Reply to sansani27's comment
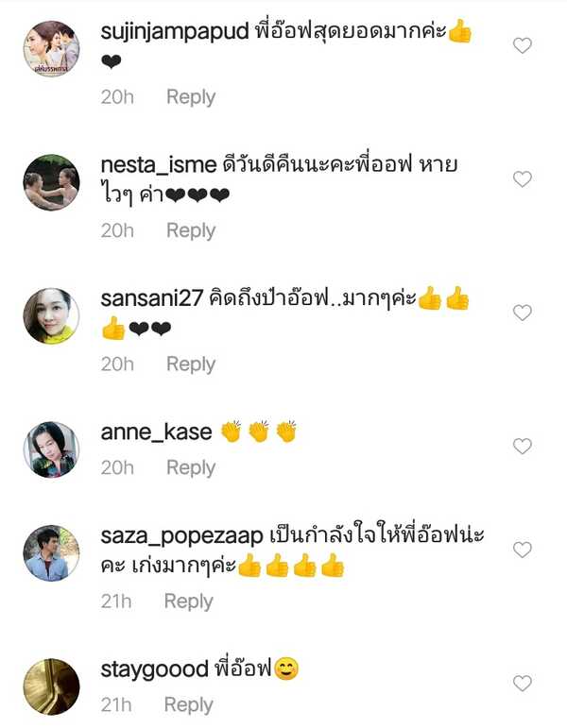The width and height of the screenshot is (567, 728). click(191, 364)
